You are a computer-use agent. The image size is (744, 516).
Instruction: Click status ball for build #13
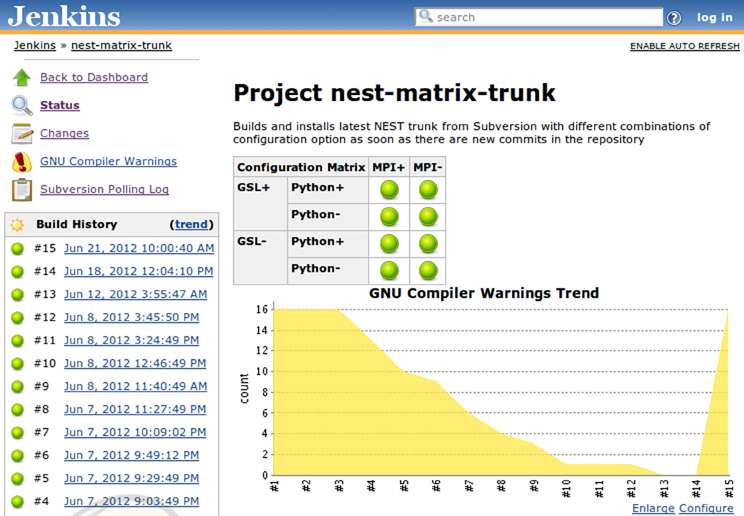coord(18,295)
